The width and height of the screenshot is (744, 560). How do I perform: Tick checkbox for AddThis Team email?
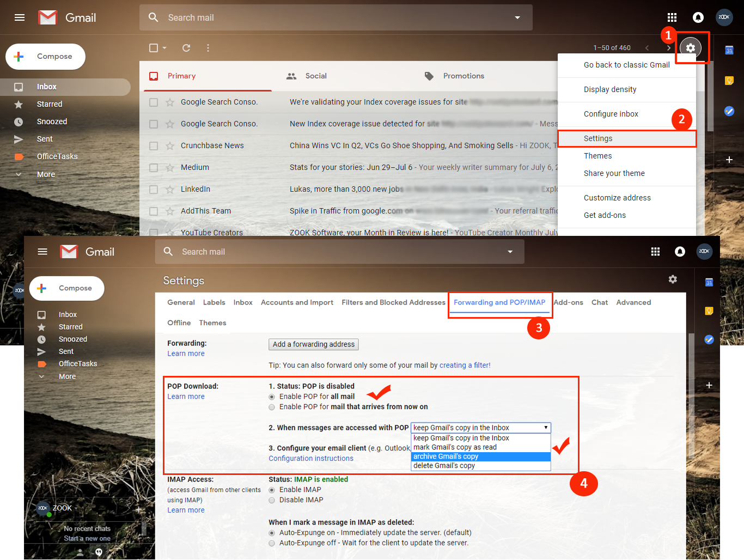[x=154, y=211]
